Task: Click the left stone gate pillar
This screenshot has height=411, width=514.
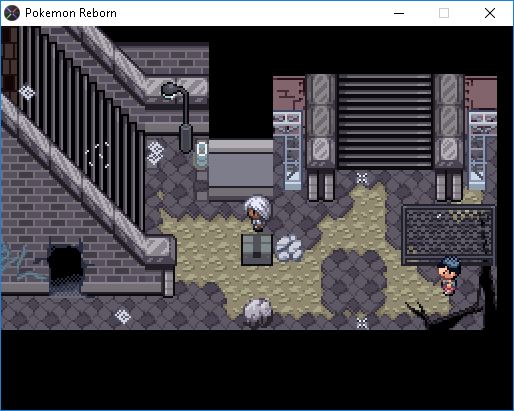Action: tap(321, 137)
